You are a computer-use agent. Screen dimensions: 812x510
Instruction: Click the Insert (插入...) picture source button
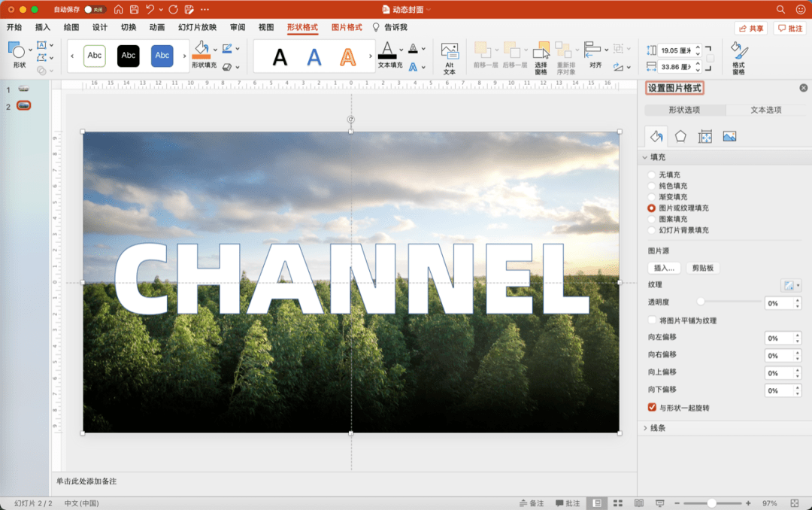point(664,268)
